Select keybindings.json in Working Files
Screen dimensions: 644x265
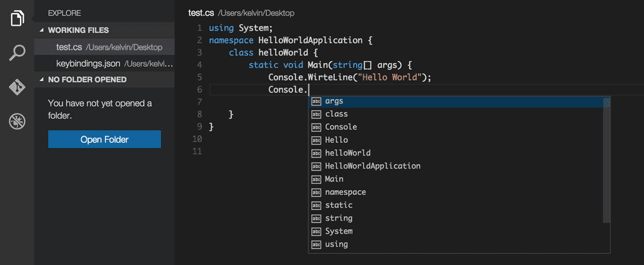pyautogui.click(x=105, y=64)
